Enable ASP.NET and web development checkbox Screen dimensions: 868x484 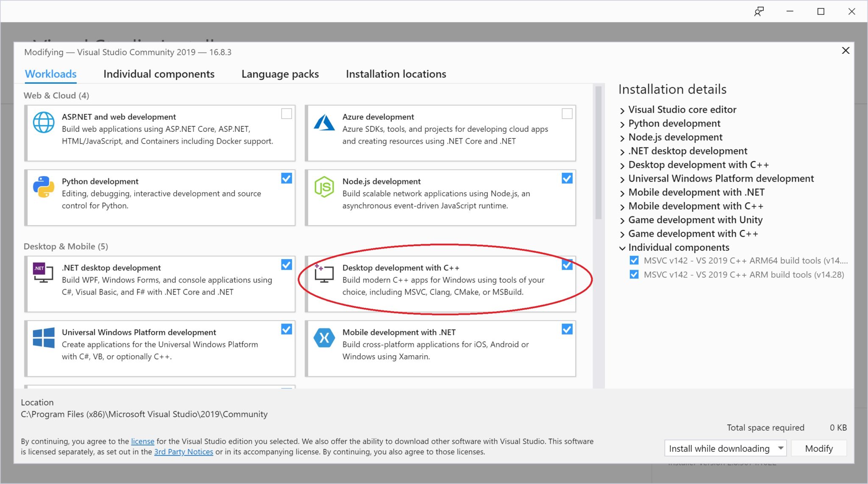tap(287, 113)
